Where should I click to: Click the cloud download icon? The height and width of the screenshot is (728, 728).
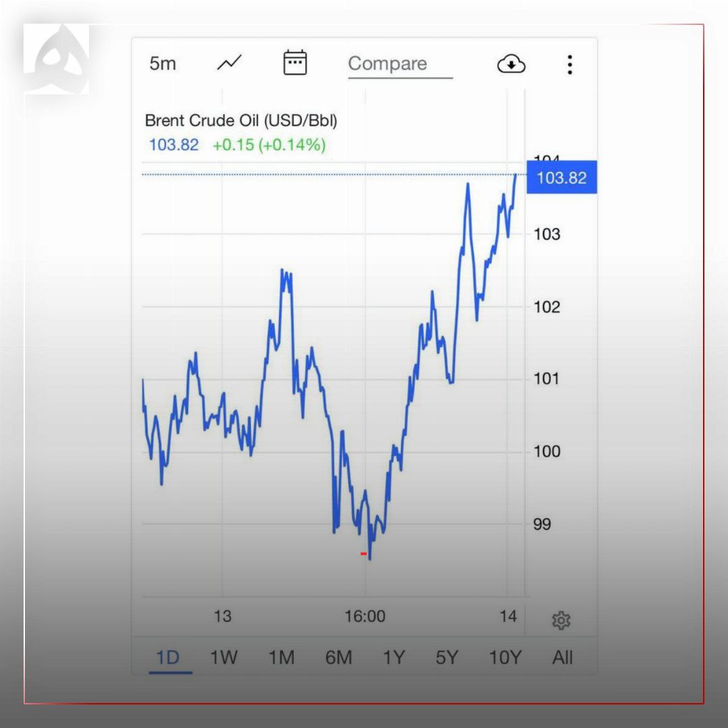pyautogui.click(x=511, y=64)
